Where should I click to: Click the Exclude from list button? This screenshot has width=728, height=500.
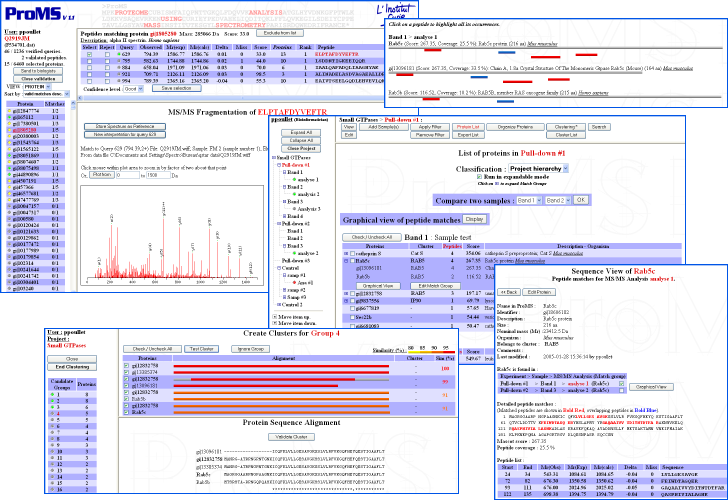(x=280, y=33)
